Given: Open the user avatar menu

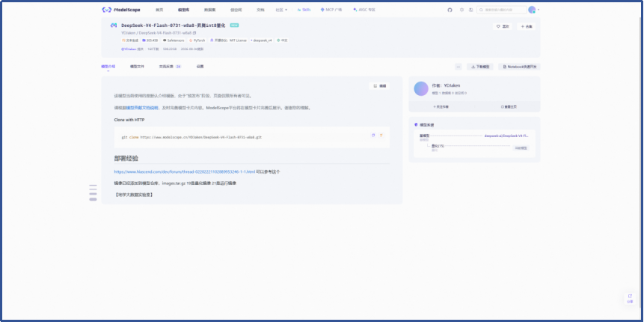Looking at the screenshot, I should pyautogui.click(x=533, y=10).
